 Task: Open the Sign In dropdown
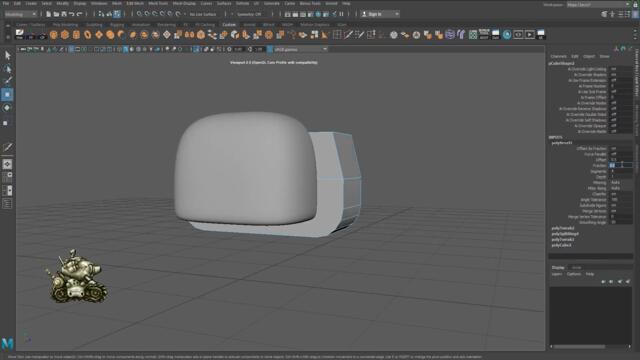pos(380,14)
